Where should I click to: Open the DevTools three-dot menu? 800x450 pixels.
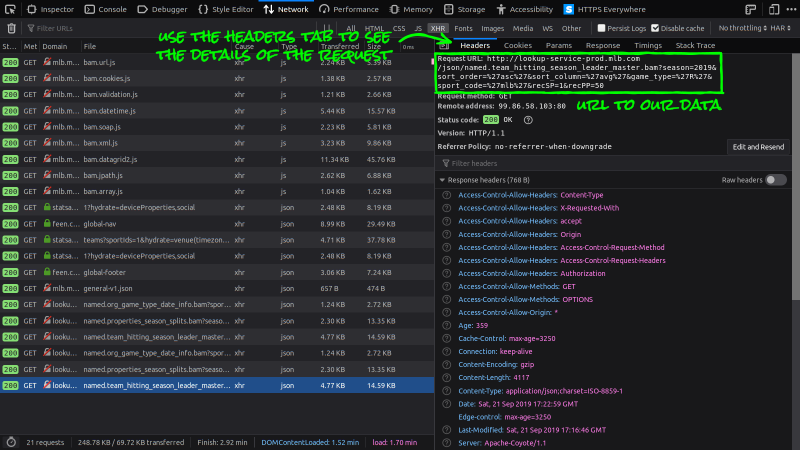(791, 9)
